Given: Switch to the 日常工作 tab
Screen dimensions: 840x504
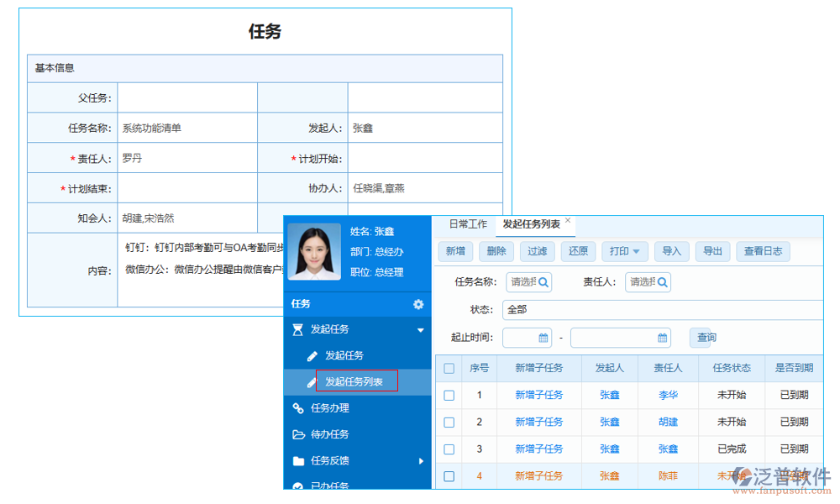Looking at the screenshot, I should [468, 223].
